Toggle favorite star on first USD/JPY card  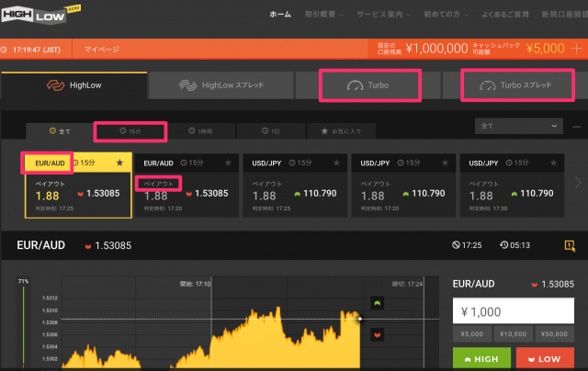point(336,163)
